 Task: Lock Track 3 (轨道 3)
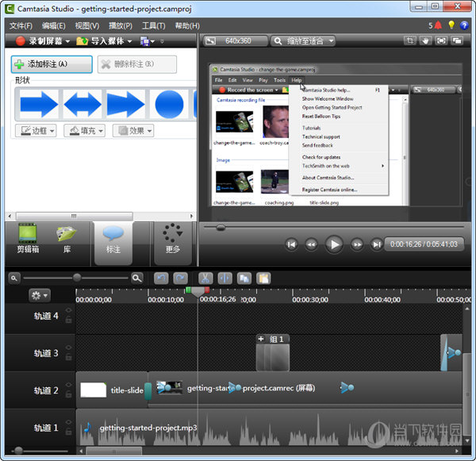point(68,357)
